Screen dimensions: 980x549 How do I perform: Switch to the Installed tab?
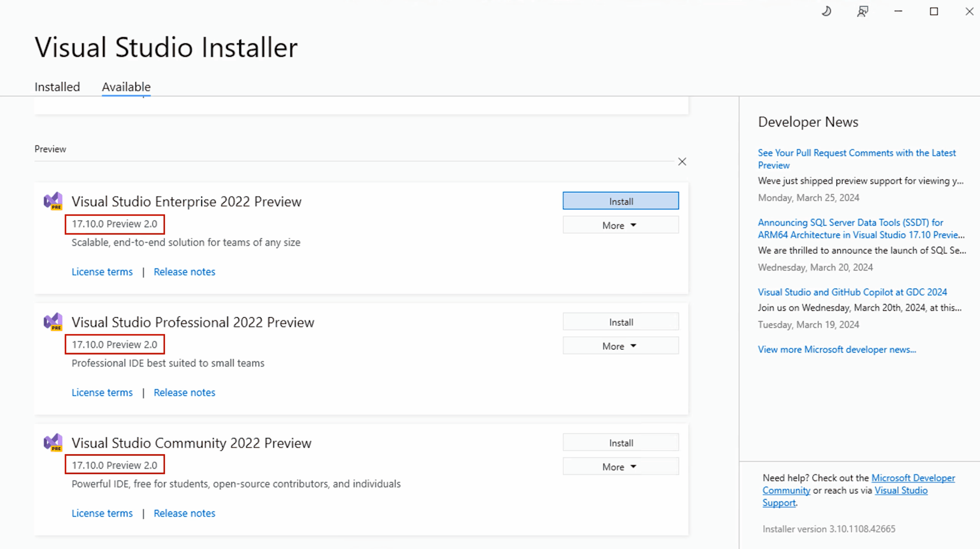click(57, 87)
